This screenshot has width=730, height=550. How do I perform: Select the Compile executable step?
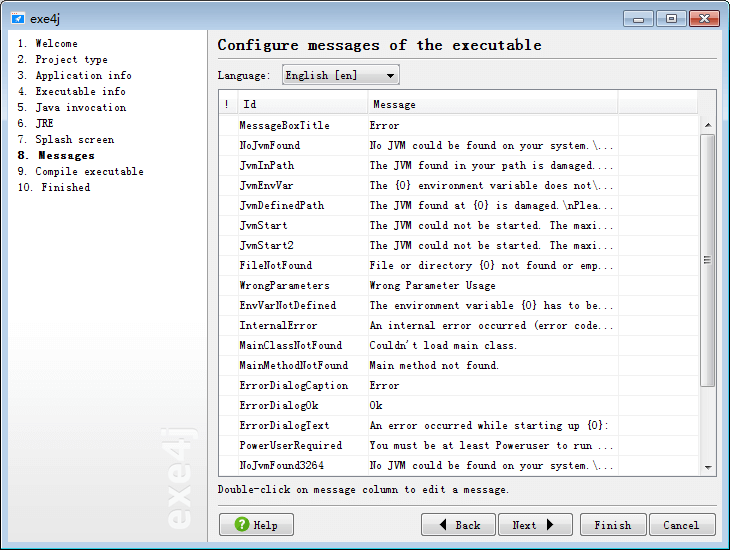coord(89,172)
